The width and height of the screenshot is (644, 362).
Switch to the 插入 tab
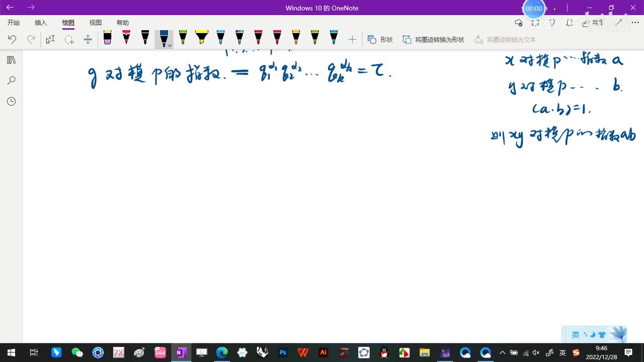point(41,23)
